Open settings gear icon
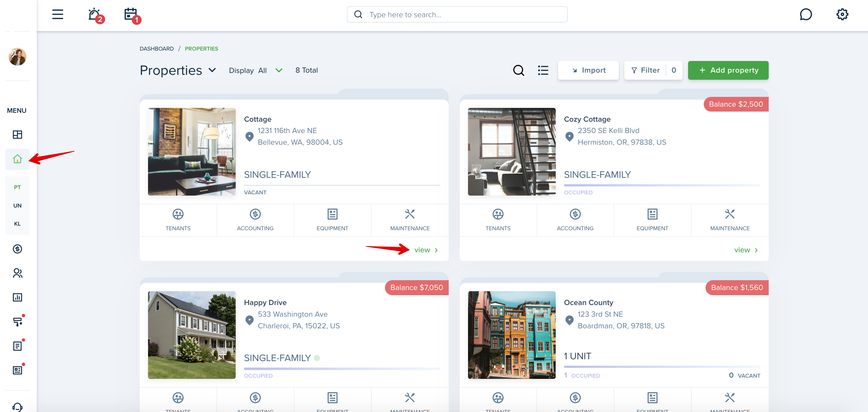 [842, 14]
